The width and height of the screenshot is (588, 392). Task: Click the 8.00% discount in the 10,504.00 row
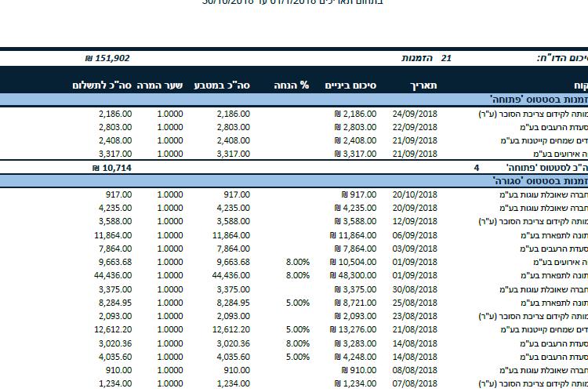tap(298, 262)
